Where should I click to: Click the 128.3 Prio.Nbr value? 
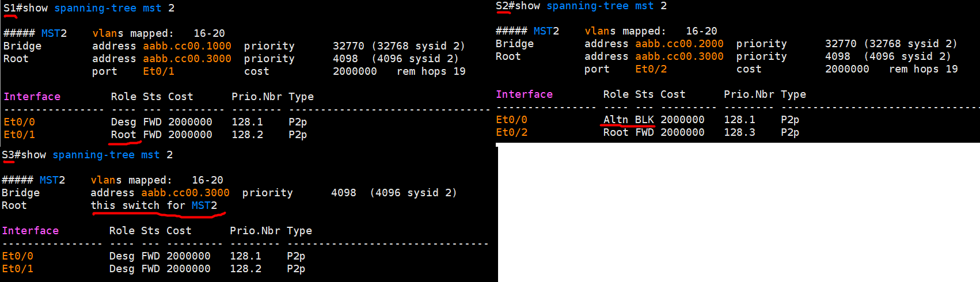739,132
